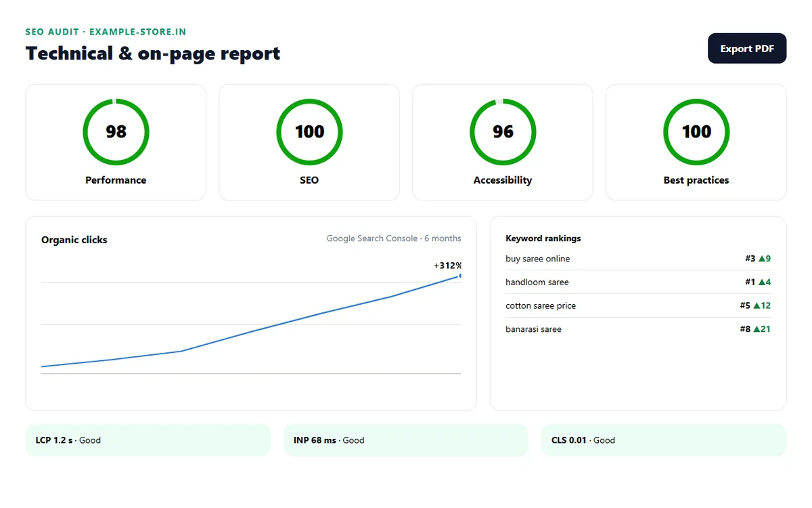Click the Best practices card label
Viewport: 812px width, 508px height.
696,180
